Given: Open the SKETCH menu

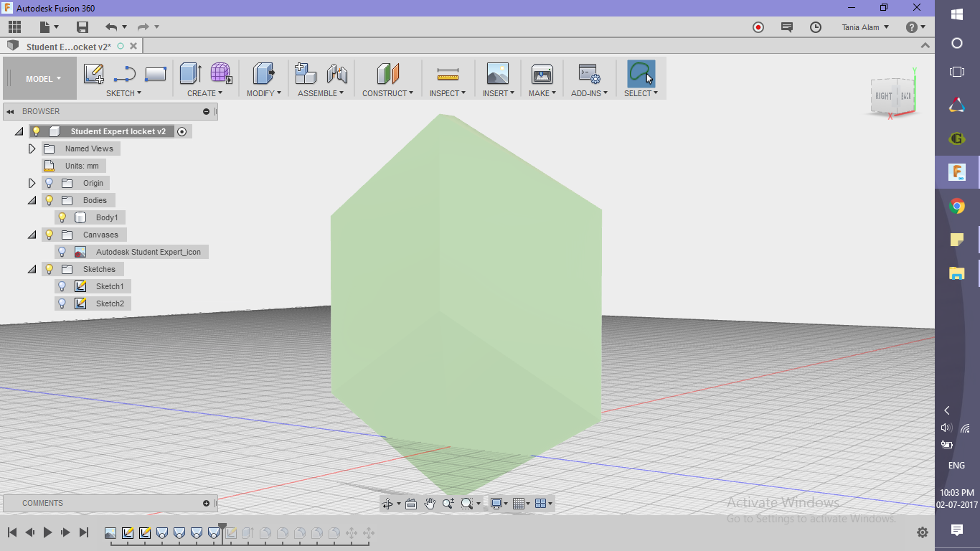Looking at the screenshot, I should 123,93.
